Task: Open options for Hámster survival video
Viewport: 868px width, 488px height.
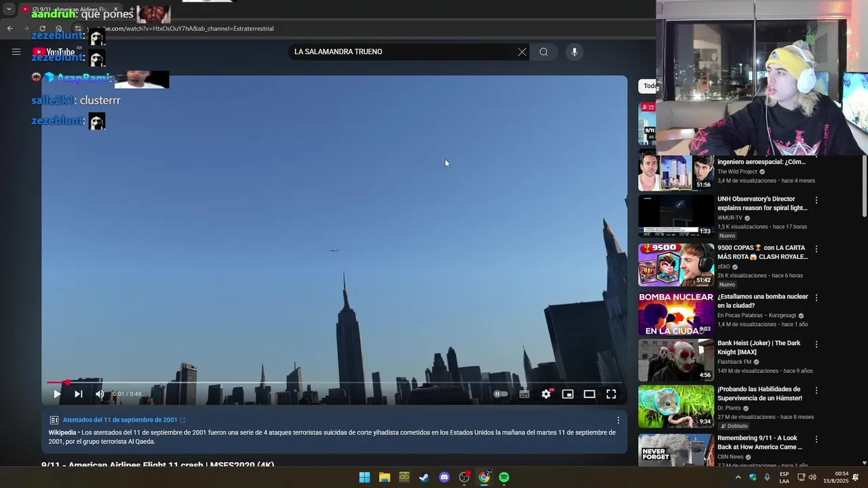Action: (816, 390)
